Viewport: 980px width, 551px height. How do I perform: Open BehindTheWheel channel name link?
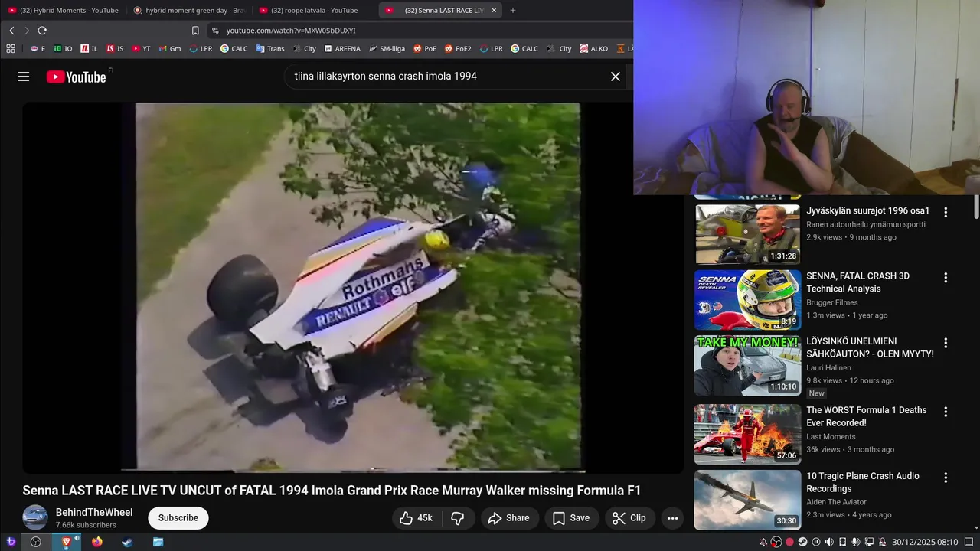(x=94, y=513)
